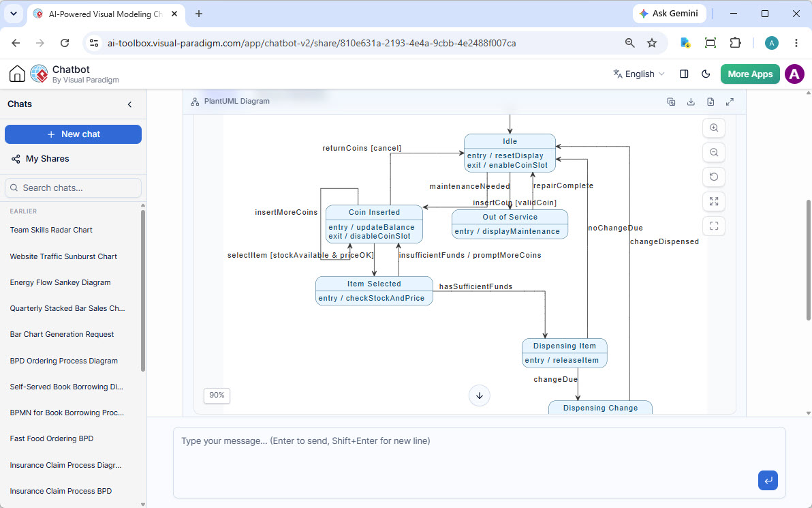The image size is (812, 508).
Task: Reload the page
Action: pos(65,43)
